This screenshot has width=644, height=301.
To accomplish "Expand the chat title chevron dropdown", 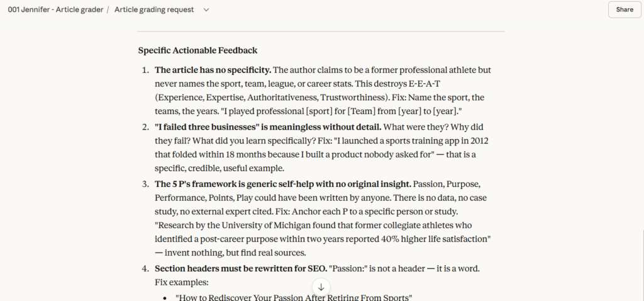I will (207, 9).
